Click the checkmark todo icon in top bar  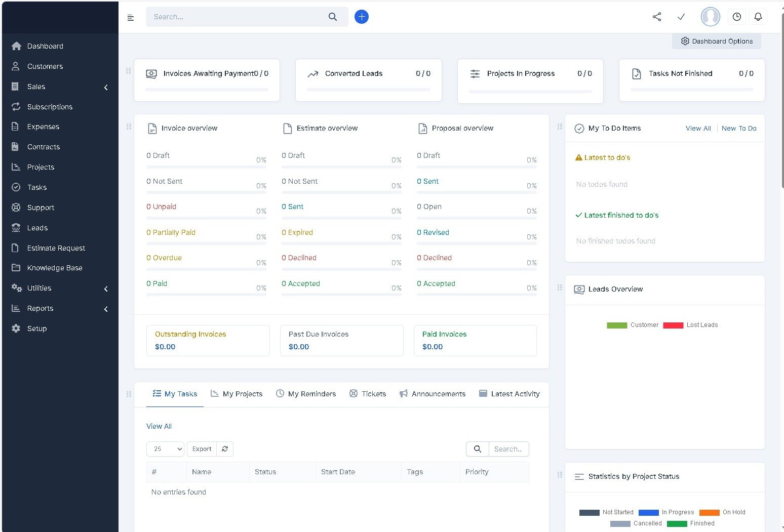[x=681, y=17]
